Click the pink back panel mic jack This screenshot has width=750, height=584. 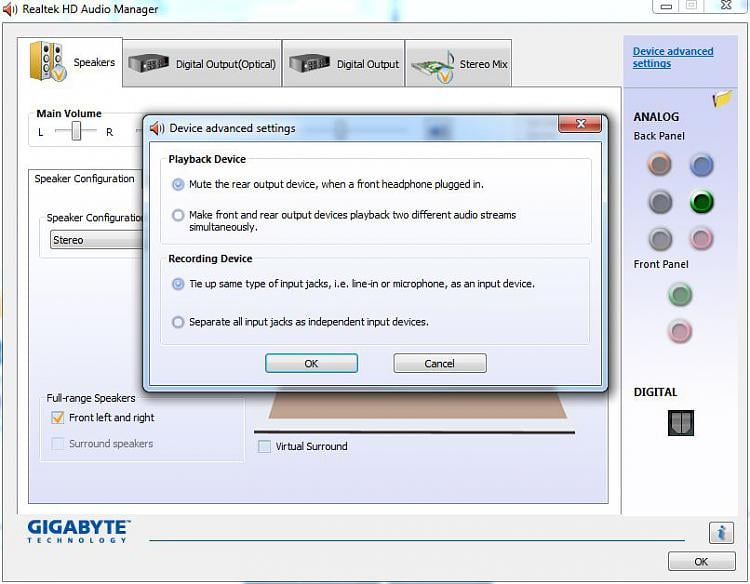[x=701, y=239]
